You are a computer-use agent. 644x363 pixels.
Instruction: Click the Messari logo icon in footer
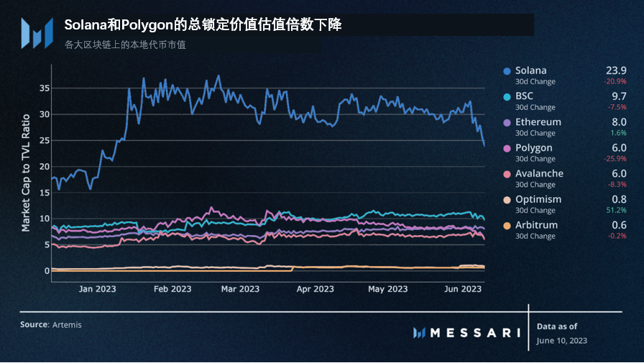click(420, 332)
